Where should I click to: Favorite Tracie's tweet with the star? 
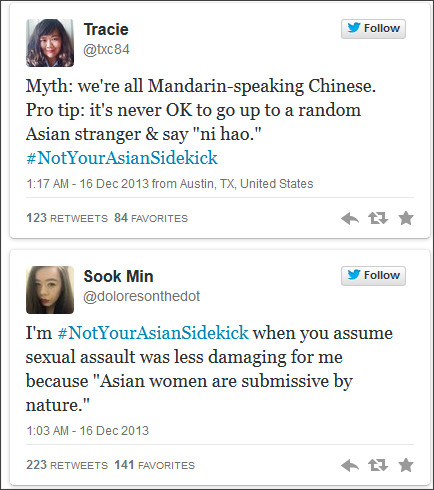(x=406, y=218)
